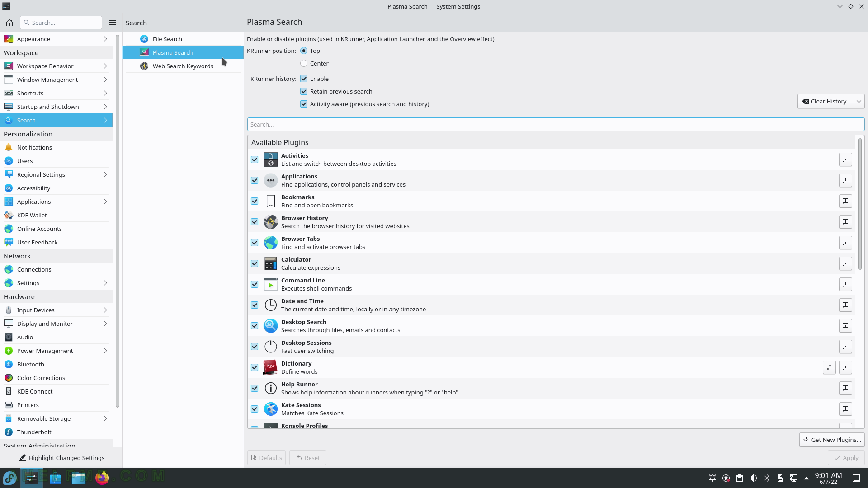This screenshot has width=868, height=488.
Task: Show hidden system tray icons
Action: tap(807, 478)
